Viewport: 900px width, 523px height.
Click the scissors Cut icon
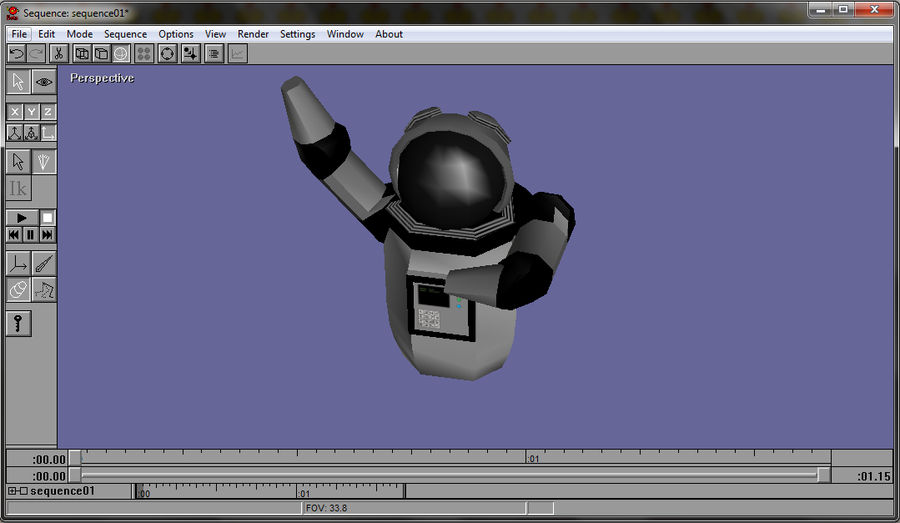[58, 54]
